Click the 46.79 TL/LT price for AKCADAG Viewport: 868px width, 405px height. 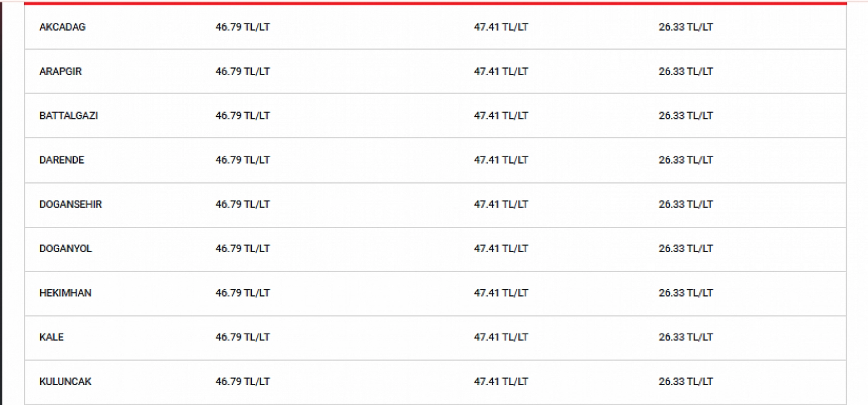click(243, 27)
